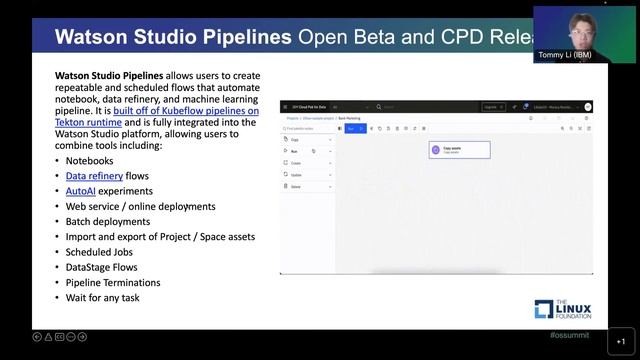Click the DataStage Flows bullet
This screenshot has width=640, height=360.
point(102,267)
